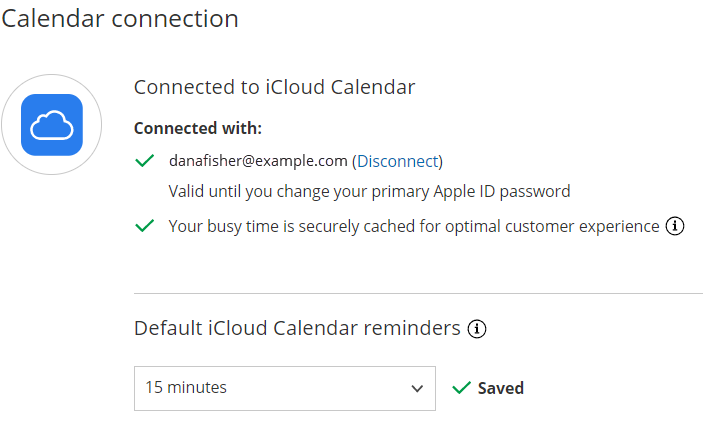Click the Saved status label
Image resolution: width=703 pixels, height=445 pixels.
pos(500,388)
